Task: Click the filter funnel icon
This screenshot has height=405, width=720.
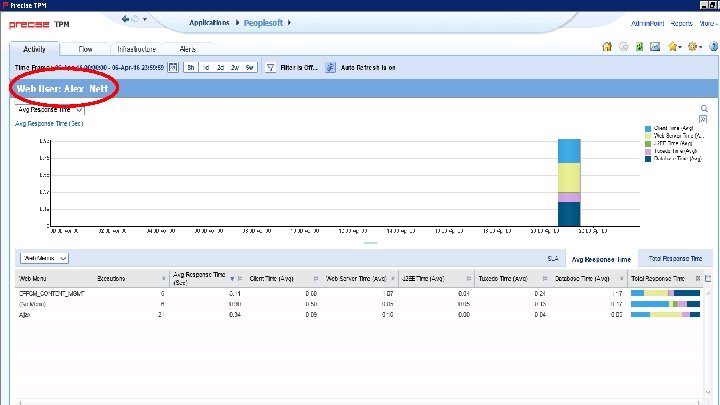Action: 270,68
